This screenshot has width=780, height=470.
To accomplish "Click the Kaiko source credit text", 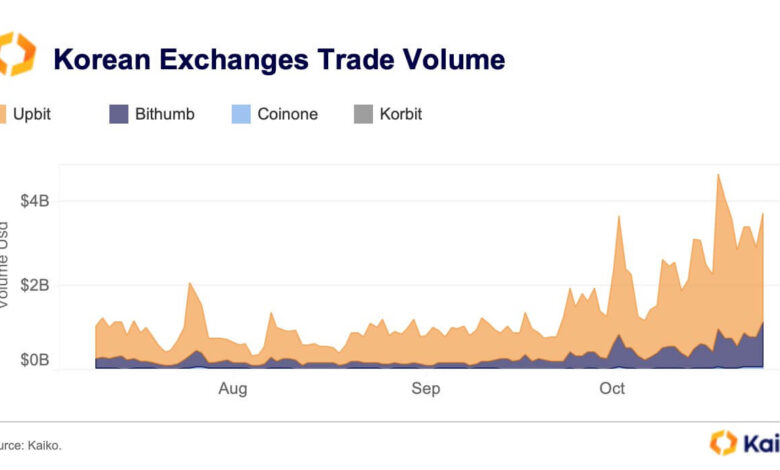I will (35, 445).
